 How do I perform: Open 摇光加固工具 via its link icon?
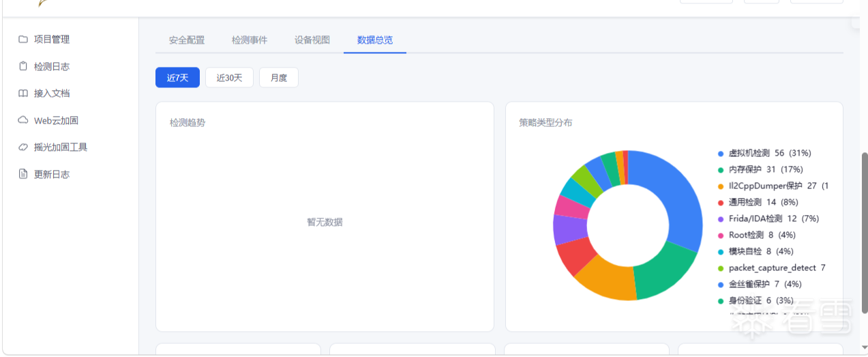pos(23,147)
